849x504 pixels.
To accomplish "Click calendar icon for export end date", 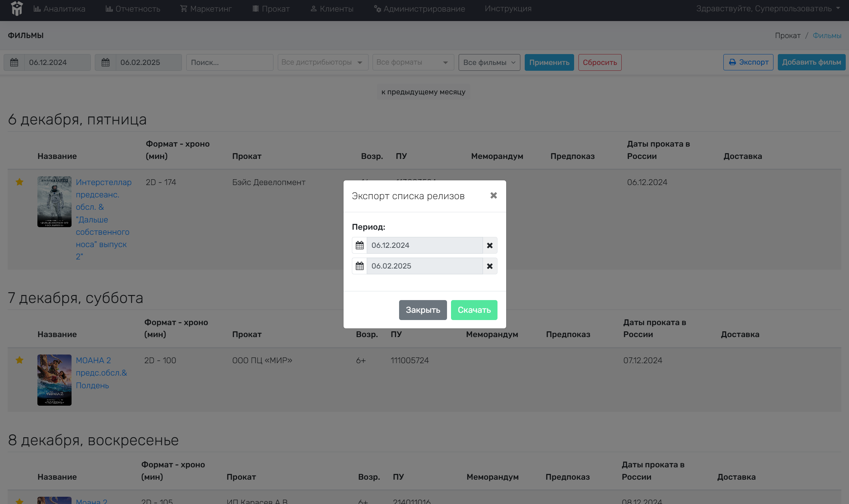I will pos(359,266).
